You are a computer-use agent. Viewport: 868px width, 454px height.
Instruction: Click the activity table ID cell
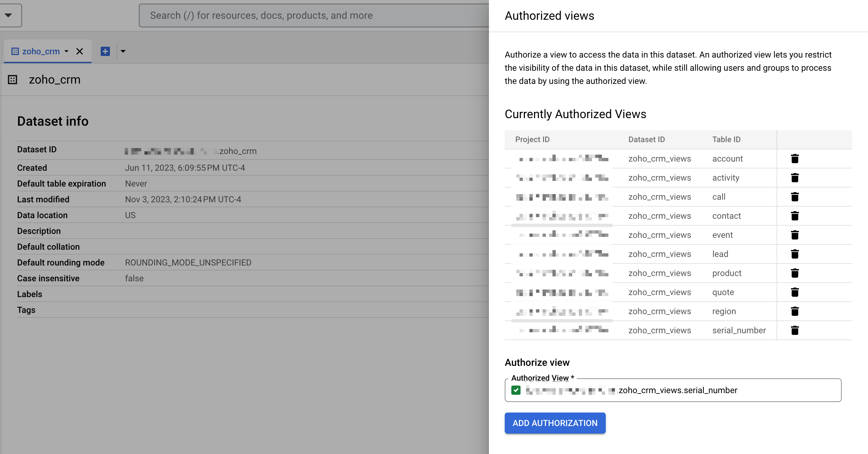tap(726, 178)
